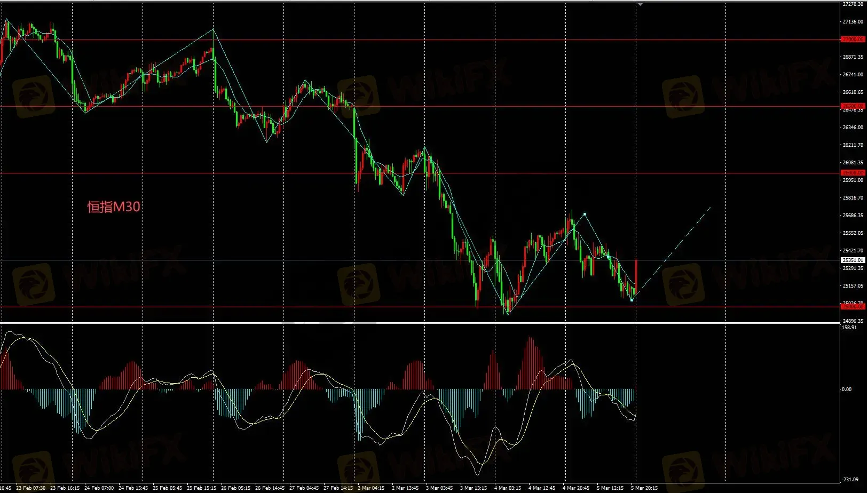This screenshot has height=493, width=868.
Task: Click the 25291.35 price scale value
Action: [x=853, y=268]
